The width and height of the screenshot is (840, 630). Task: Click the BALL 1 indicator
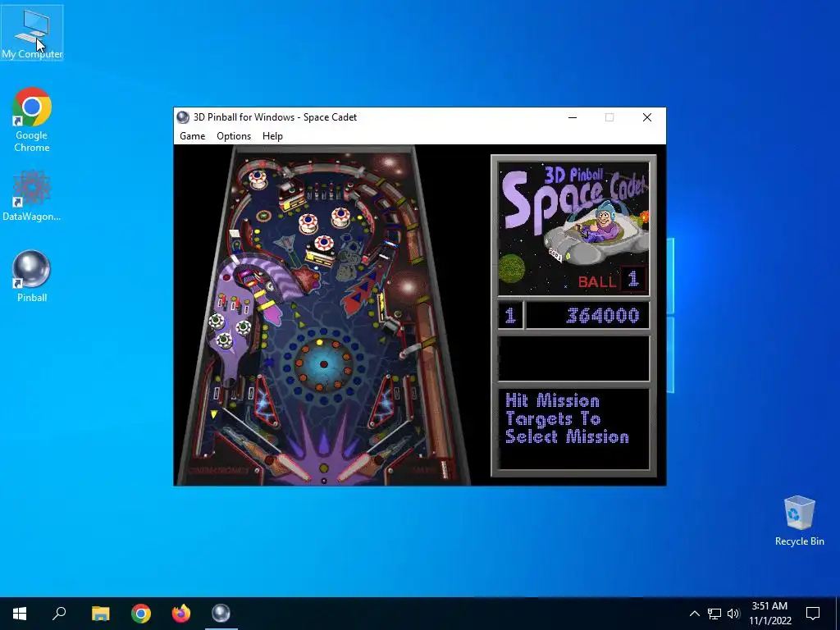(612, 280)
